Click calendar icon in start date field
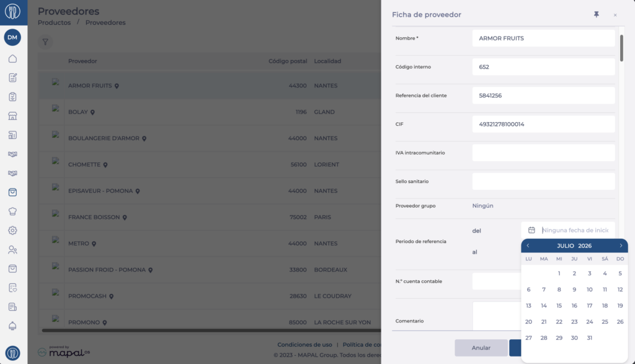This screenshot has height=364, width=635. tap(531, 230)
